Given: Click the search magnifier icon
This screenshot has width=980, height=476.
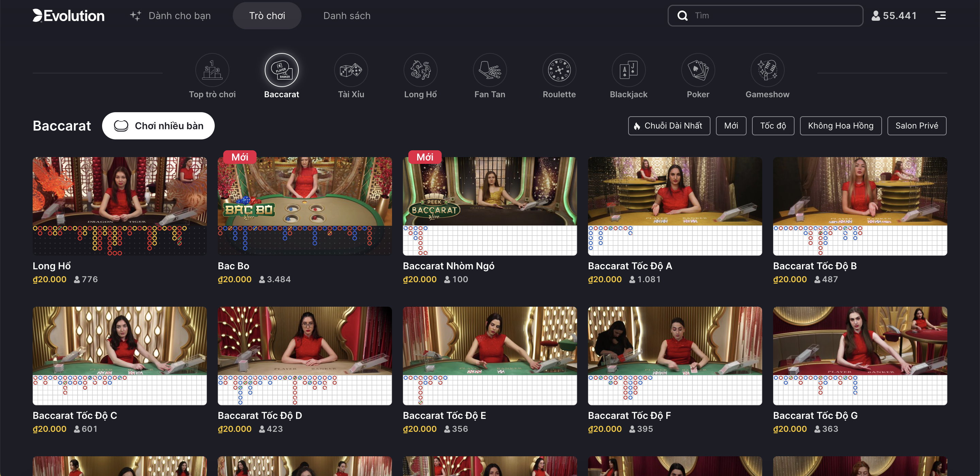Looking at the screenshot, I should coord(683,16).
